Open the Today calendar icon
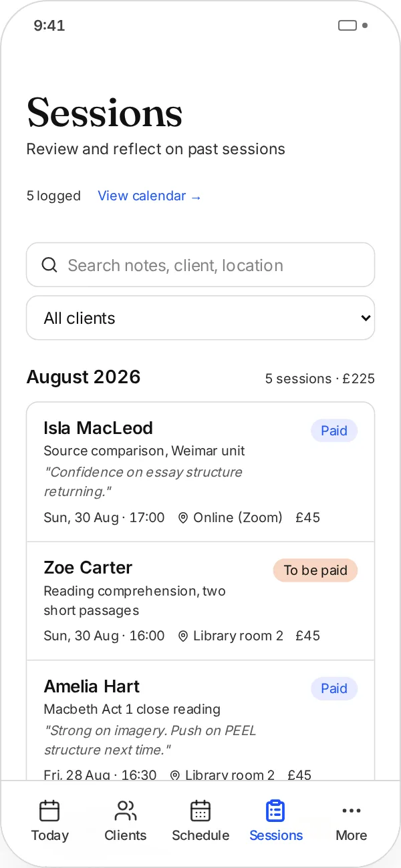This screenshot has width=401, height=868. coord(49,811)
